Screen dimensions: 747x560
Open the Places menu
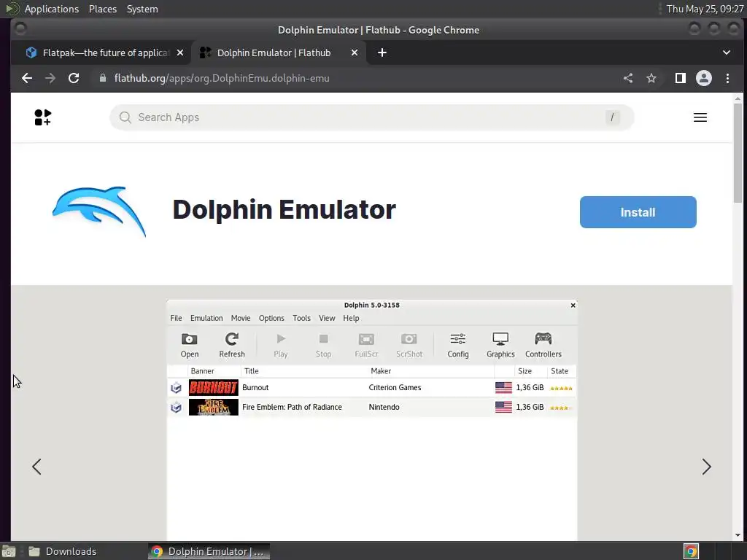[103, 9]
